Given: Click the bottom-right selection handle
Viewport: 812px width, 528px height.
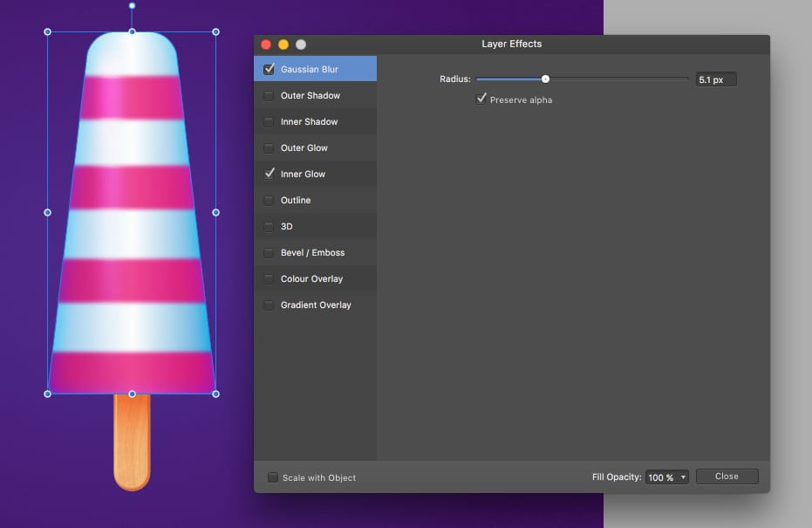Looking at the screenshot, I should 216,394.
